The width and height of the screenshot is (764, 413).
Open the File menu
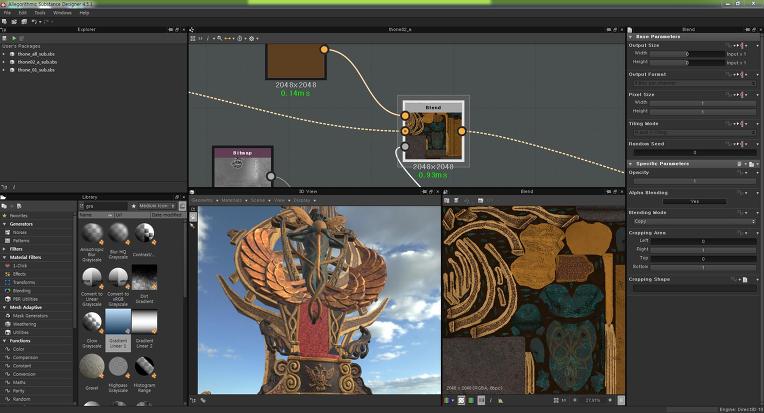[x=7, y=13]
